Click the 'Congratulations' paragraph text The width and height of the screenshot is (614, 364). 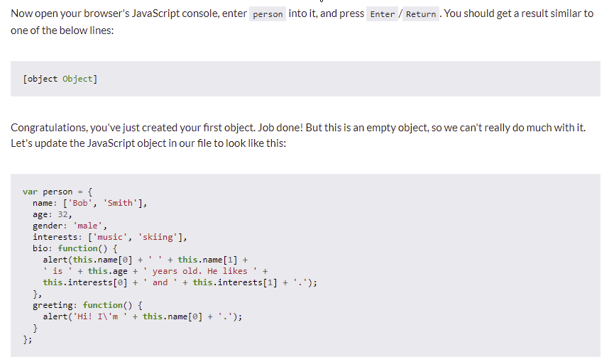298,136
